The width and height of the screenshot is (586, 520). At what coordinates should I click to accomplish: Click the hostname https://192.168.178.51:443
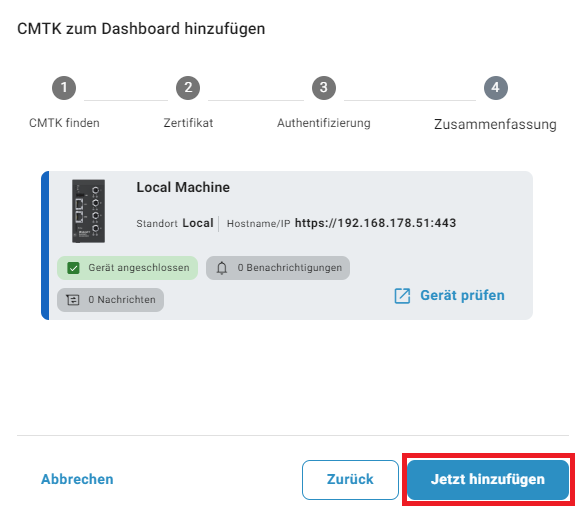(x=376, y=223)
